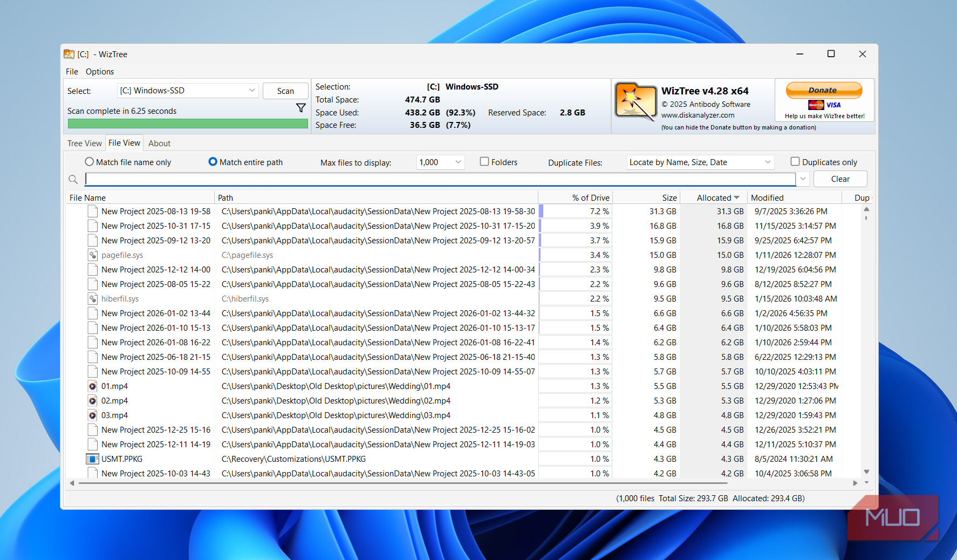
Task: Open Duplicate Files locate method dropdown
Action: [700, 162]
